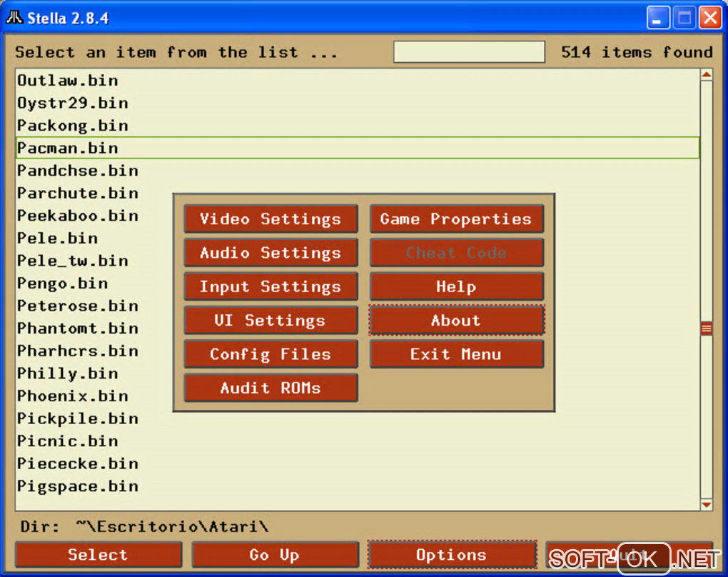Open Video Settings dialog
Screen dimensions: 728x577
pos(271,219)
